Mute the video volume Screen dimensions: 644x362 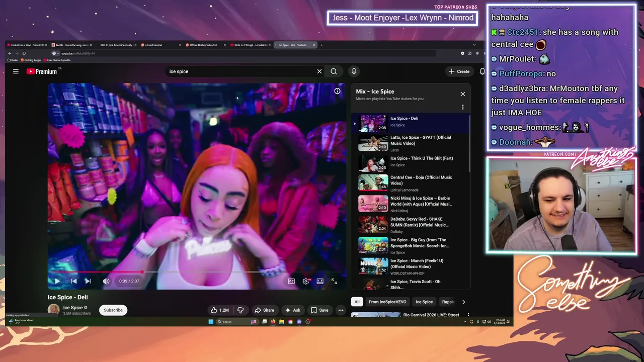pyautogui.click(x=106, y=281)
